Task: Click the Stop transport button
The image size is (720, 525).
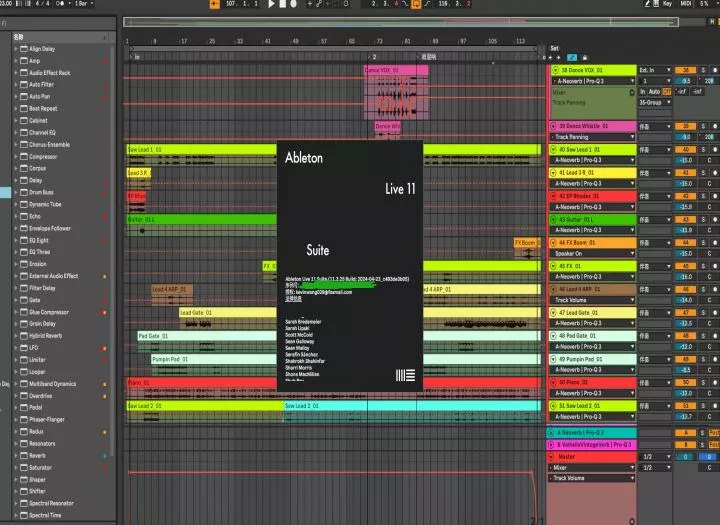Action: (x=283, y=4)
